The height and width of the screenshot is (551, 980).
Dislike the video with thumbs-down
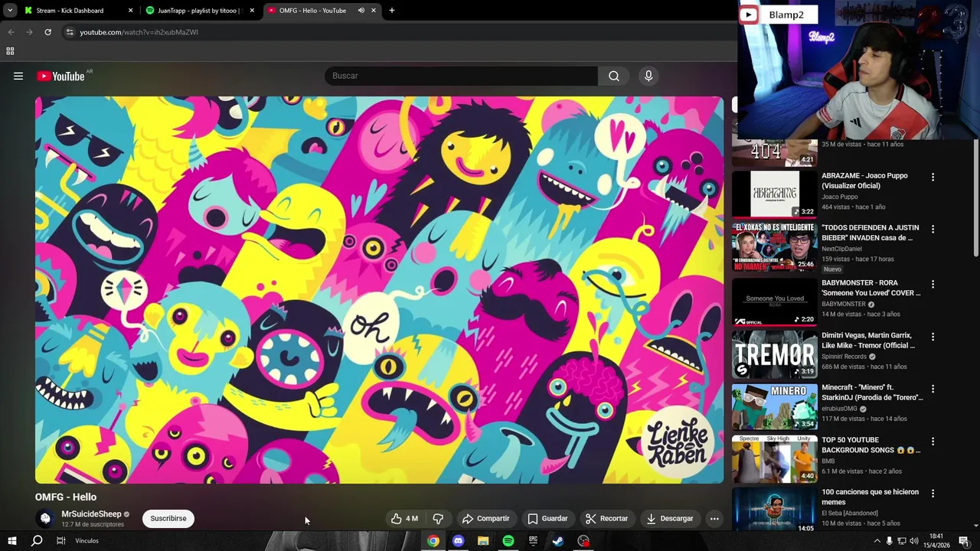(x=438, y=518)
